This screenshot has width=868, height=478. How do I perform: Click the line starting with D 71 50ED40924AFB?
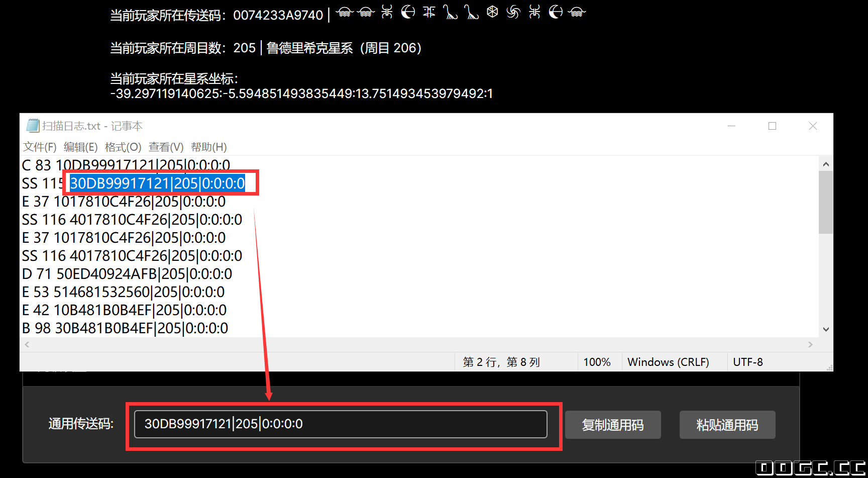point(127,274)
